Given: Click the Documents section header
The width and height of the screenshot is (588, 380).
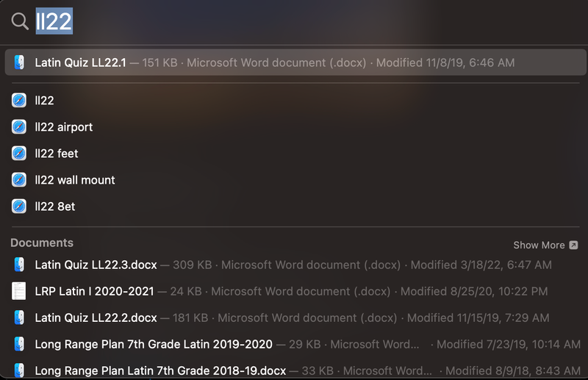Looking at the screenshot, I should coord(42,243).
